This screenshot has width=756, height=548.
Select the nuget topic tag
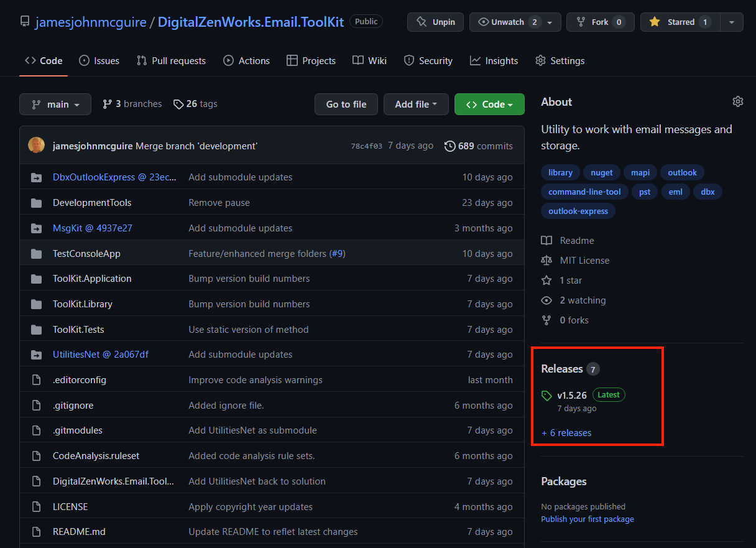coord(602,172)
